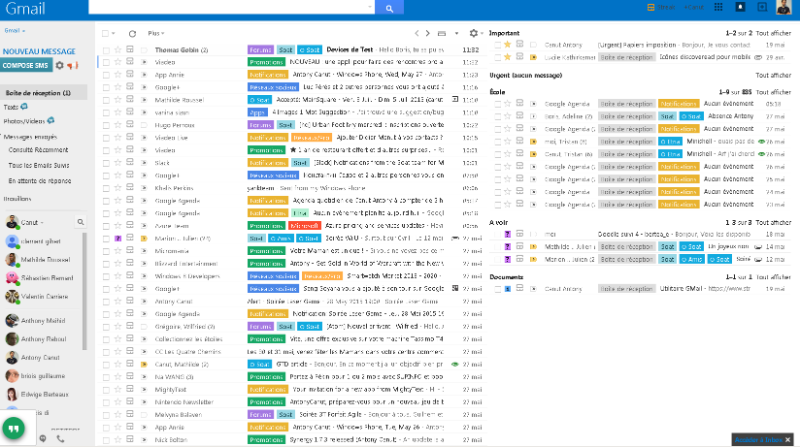Click the NOUVEAU MESSAGE compose link
Screen dimensions: 800x447
pos(39,52)
